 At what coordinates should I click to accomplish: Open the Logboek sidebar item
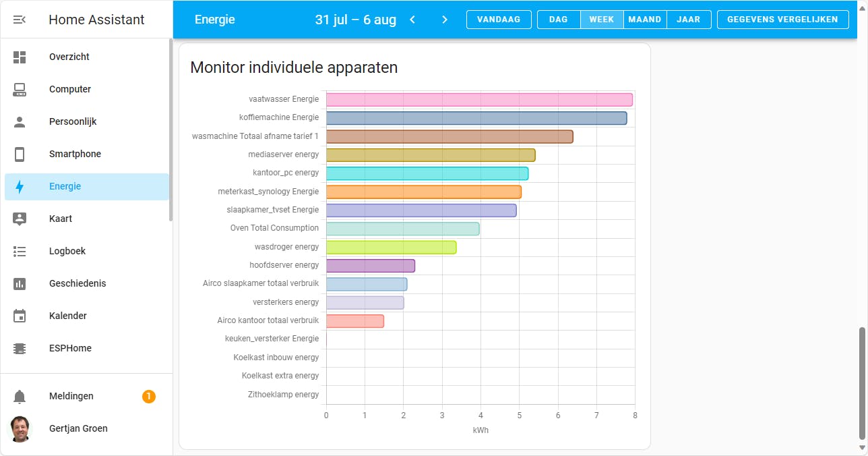(x=87, y=252)
